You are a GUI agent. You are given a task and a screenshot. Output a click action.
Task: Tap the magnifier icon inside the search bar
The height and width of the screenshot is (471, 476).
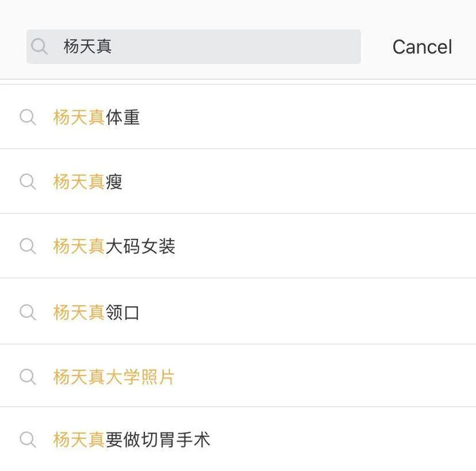[39, 46]
